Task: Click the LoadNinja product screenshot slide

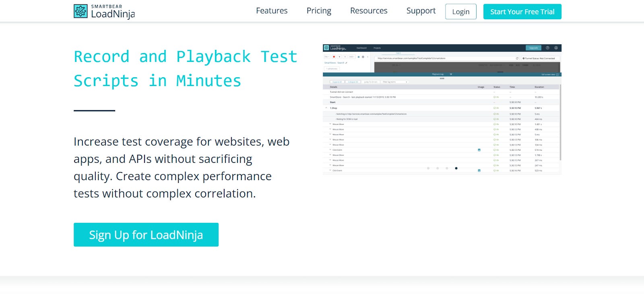Action: click(x=442, y=109)
